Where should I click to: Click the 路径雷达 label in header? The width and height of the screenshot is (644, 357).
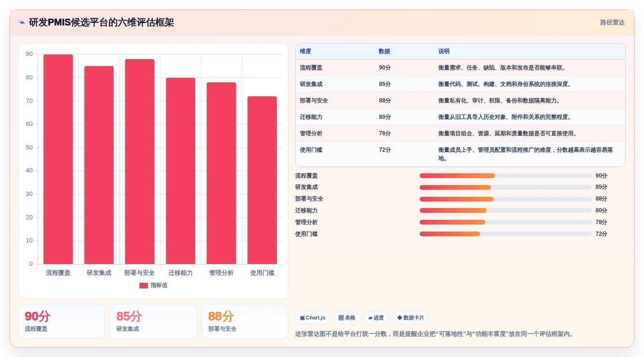click(612, 23)
